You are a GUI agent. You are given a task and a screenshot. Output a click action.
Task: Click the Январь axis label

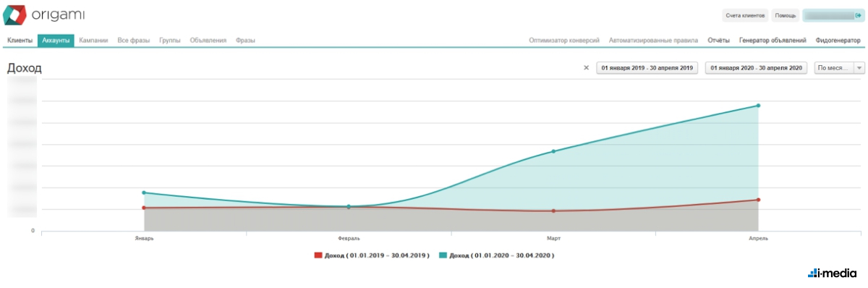(x=144, y=238)
